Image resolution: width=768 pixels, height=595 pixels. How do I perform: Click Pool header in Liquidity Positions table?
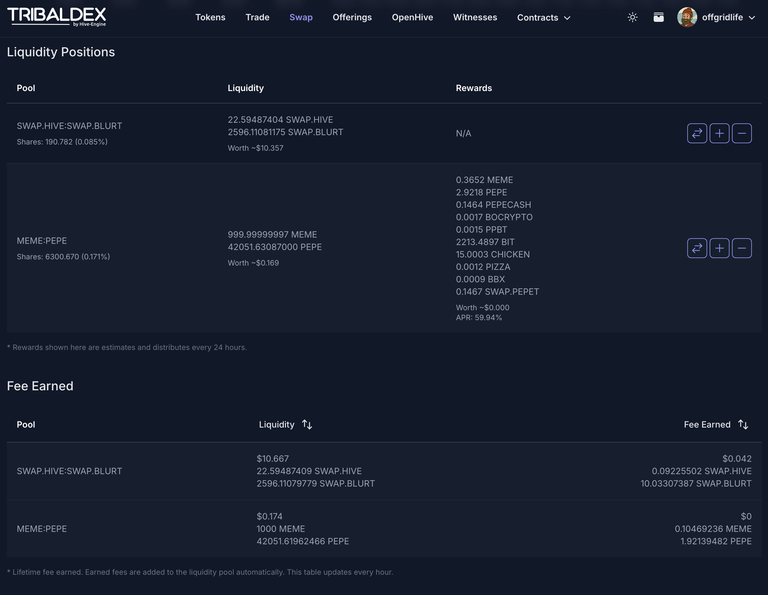26,88
